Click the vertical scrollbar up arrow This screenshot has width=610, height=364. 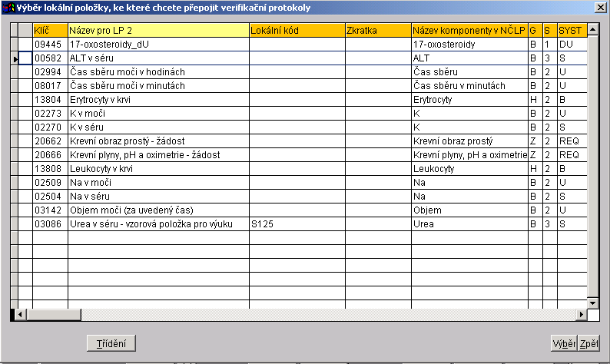pyautogui.click(x=592, y=29)
